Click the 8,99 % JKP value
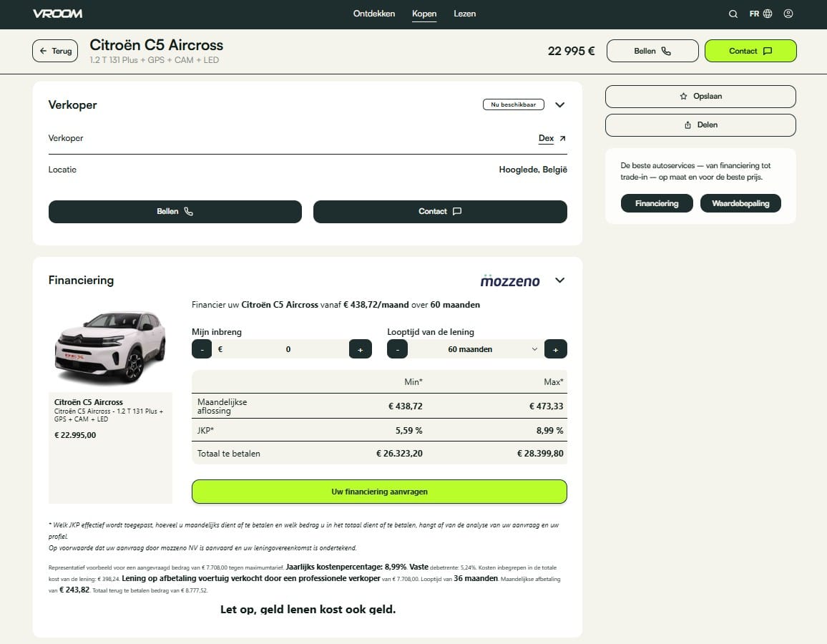The image size is (827, 644). tap(549, 430)
